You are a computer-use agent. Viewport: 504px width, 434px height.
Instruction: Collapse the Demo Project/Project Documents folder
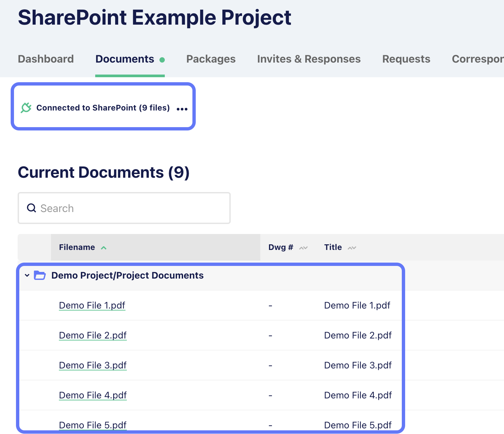27,275
